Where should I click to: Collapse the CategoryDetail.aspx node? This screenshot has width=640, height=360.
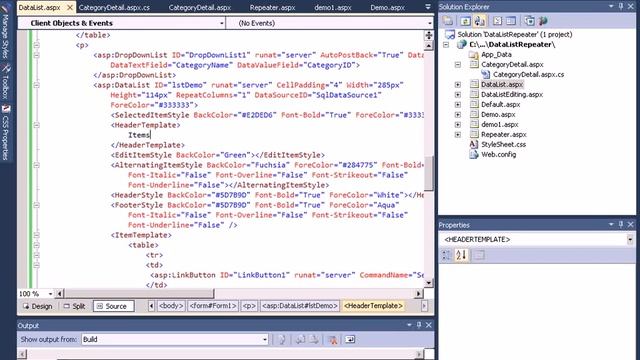458,64
